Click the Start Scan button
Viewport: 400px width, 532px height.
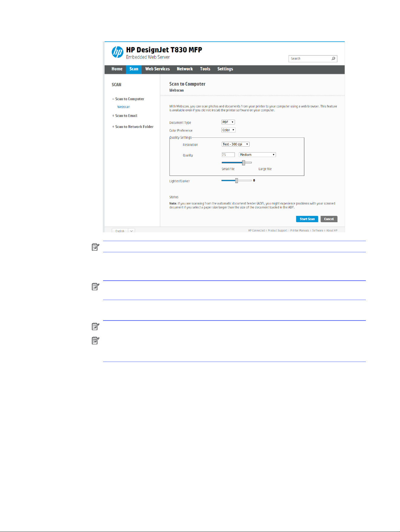click(x=307, y=219)
